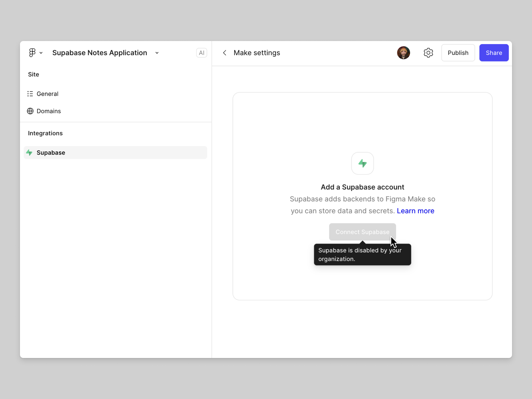Click the Supabase disabled tooltip

[362, 254]
